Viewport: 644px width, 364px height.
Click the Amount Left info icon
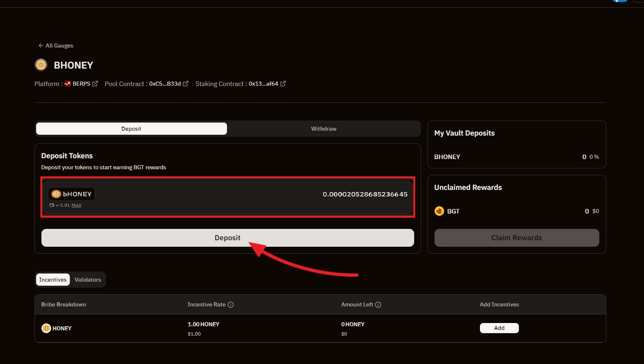pos(378,305)
